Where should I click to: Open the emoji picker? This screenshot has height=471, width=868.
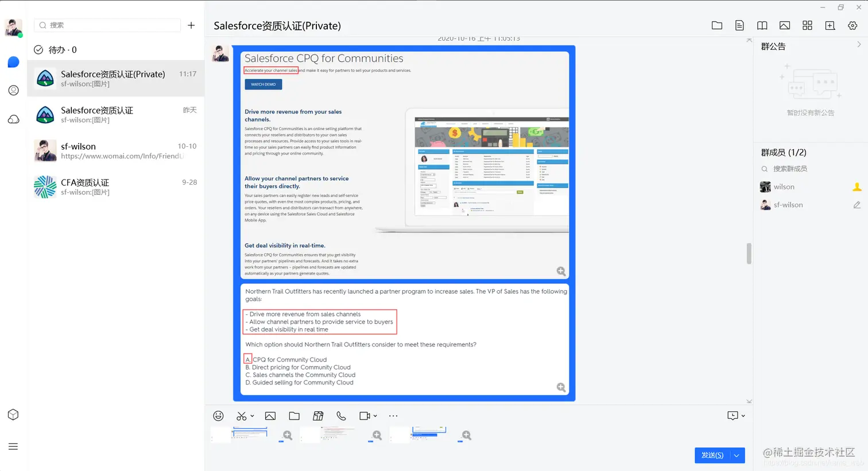pyautogui.click(x=218, y=416)
